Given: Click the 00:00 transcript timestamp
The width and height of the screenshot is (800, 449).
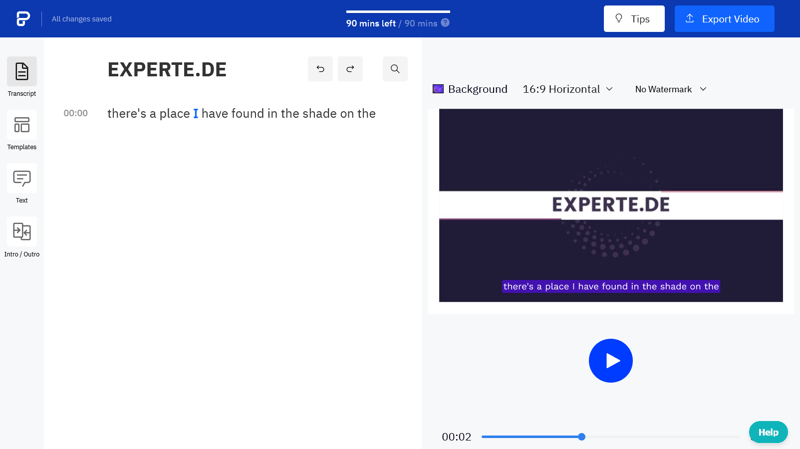Looking at the screenshot, I should 76,113.
